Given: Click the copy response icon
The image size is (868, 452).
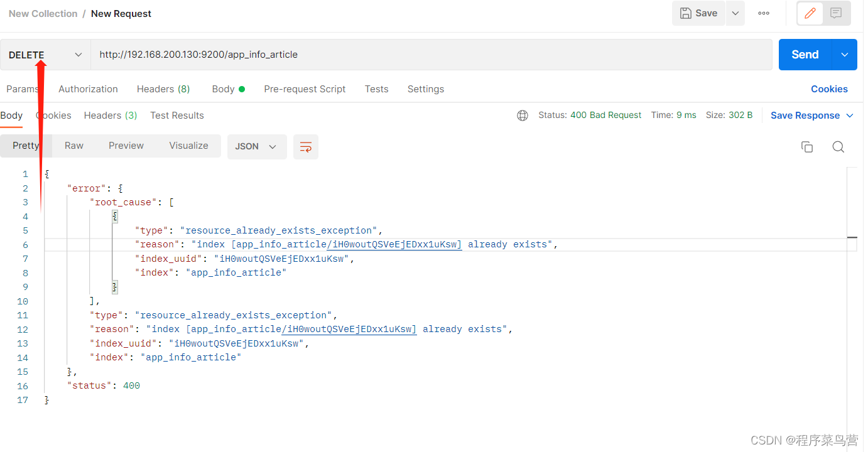Looking at the screenshot, I should click(x=807, y=147).
